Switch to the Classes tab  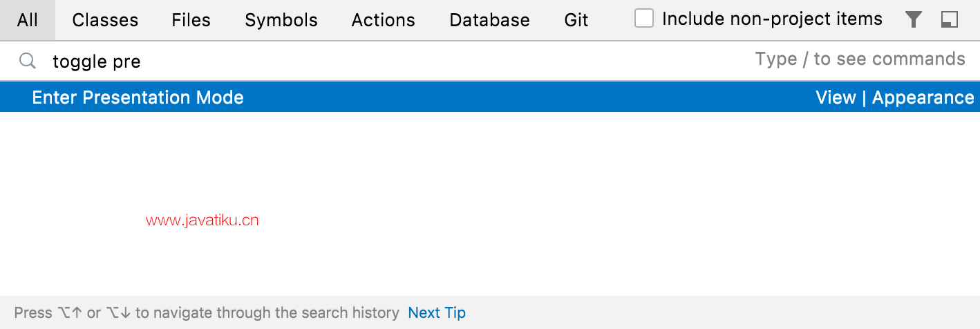(x=105, y=20)
